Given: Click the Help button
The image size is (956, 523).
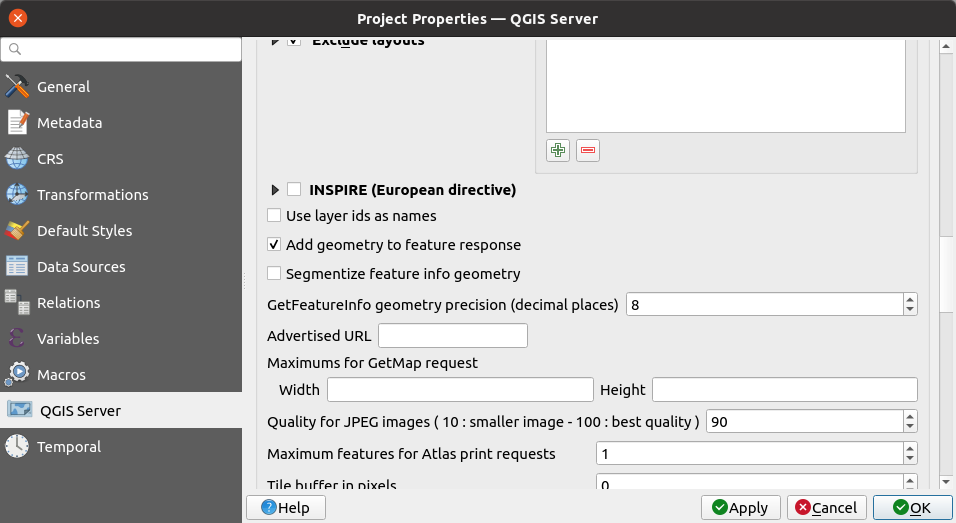Looking at the screenshot, I should (286, 507).
